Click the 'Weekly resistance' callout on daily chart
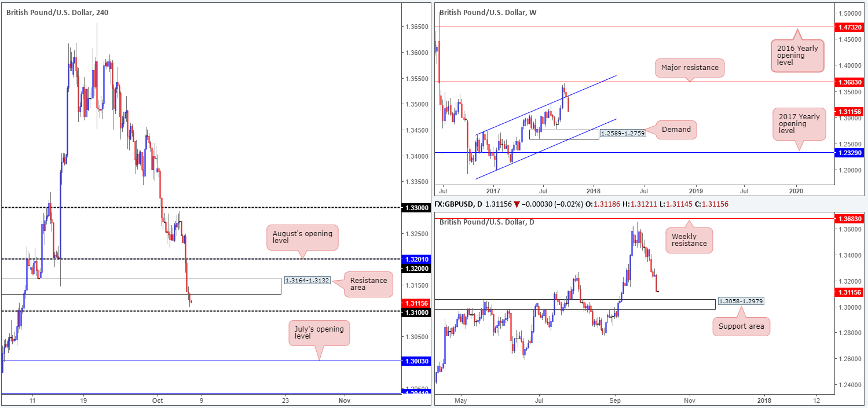The height and width of the screenshot is (408, 868). 689,239
